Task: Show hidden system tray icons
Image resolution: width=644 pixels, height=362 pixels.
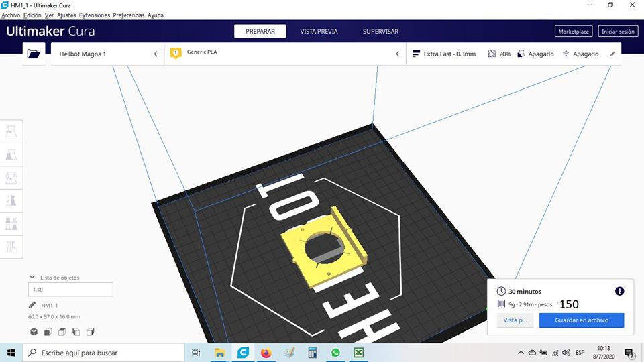Action: [521, 353]
